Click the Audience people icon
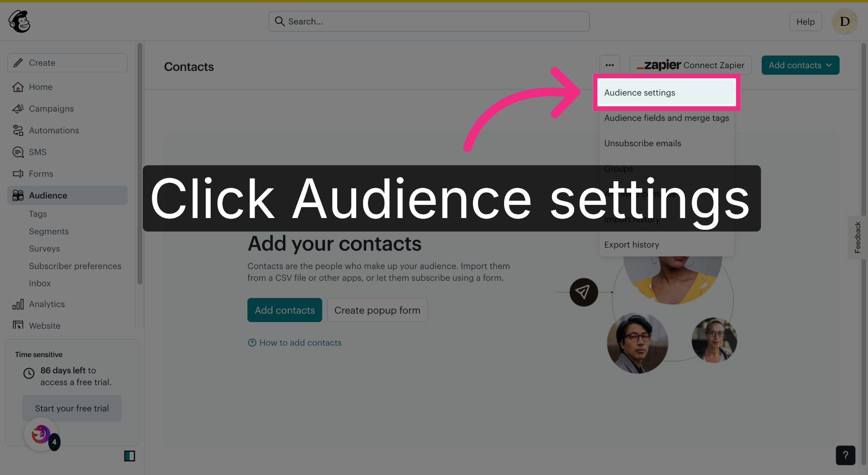Image resolution: width=868 pixels, height=475 pixels. [18, 195]
